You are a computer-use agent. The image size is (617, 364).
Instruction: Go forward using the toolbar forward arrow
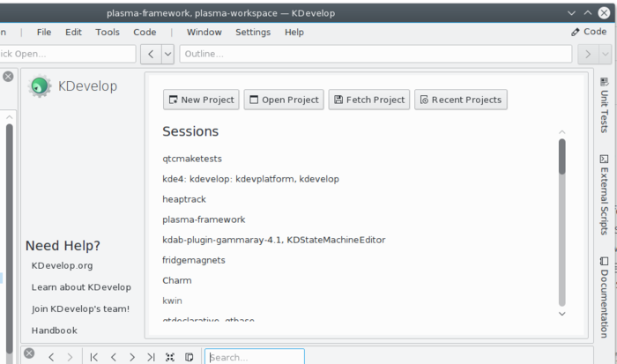tap(588, 54)
